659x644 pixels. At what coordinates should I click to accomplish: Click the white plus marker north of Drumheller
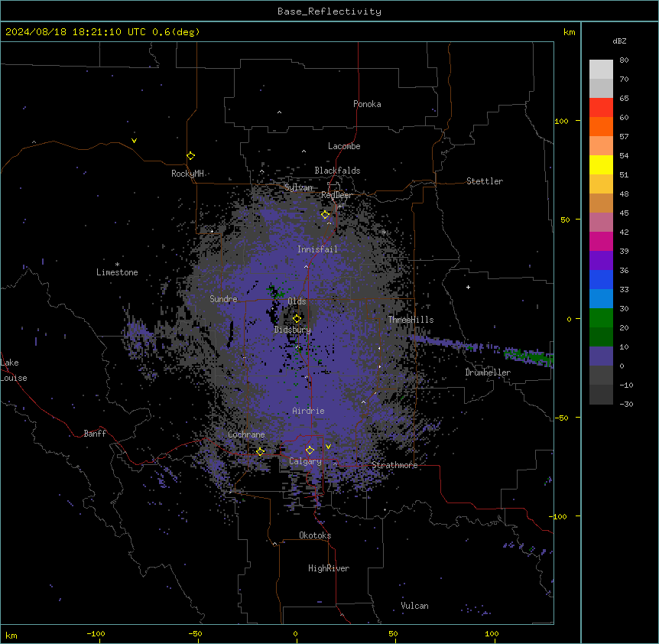(x=468, y=287)
